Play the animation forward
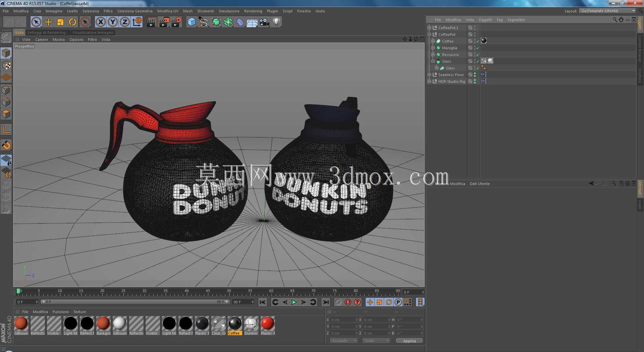Image resolution: width=644 pixels, height=352 pixels. 294,302
